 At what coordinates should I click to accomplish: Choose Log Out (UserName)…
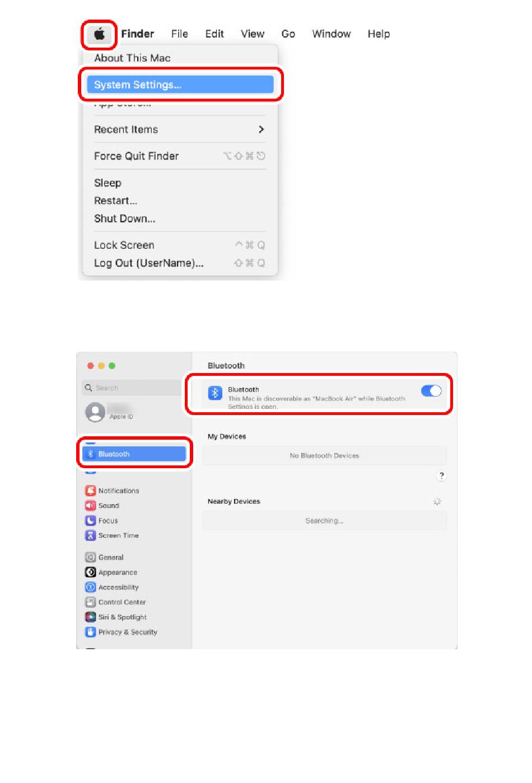[x=149, y=263]
